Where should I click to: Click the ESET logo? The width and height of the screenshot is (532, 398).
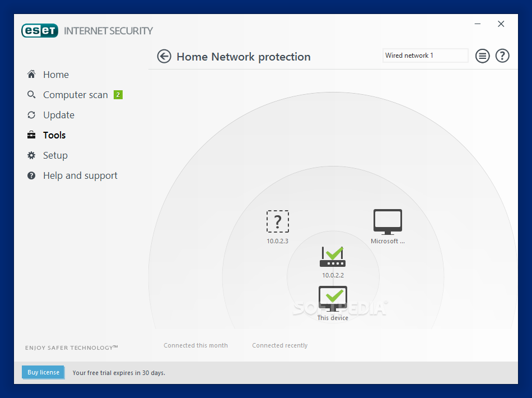[x=40, y=31]
